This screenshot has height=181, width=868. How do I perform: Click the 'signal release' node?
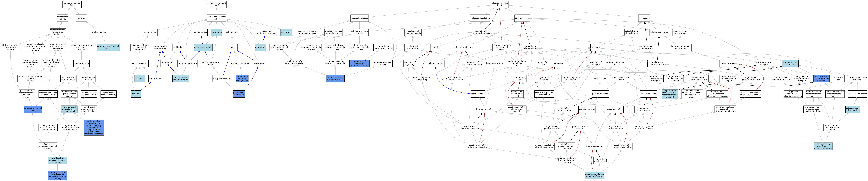[x=478, y=94]
